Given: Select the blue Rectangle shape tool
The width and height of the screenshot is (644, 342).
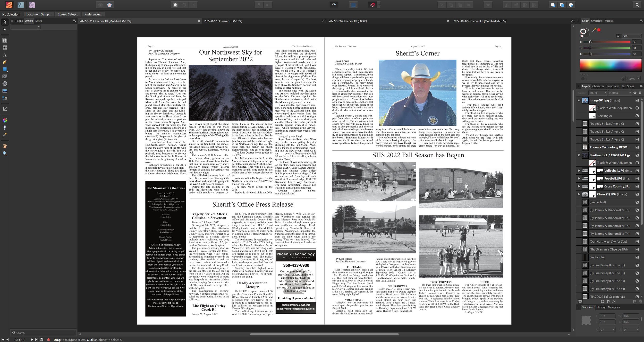Looking at the screenshot, I should click(x=5, y=69).
